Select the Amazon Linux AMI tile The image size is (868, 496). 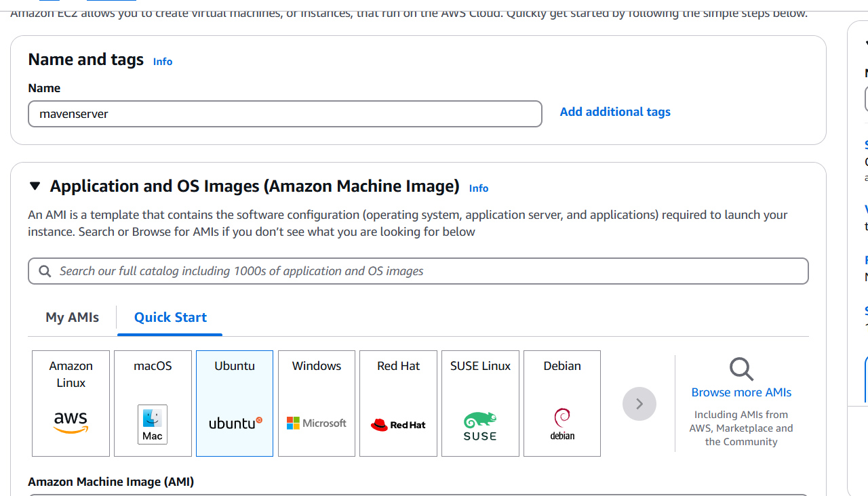(x=71, y=403)
